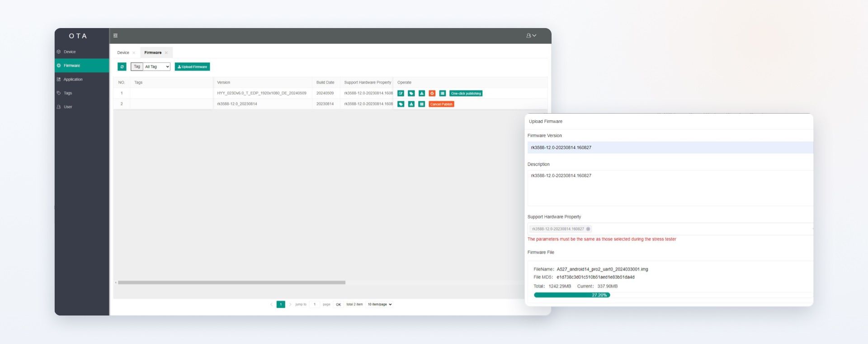
Task: Open the Device sidebar section
Action: pyautogui.click(x=82, y=52)
